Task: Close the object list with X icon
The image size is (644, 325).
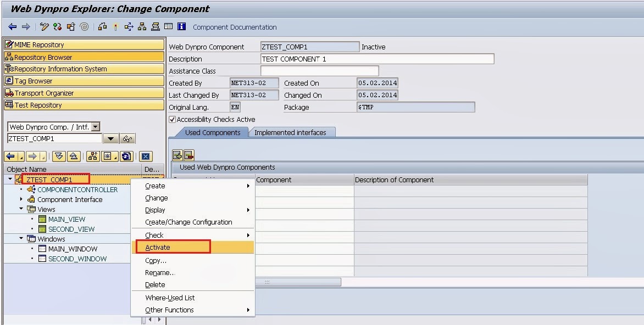Action: pyautogui.click(x=146, y=156)
